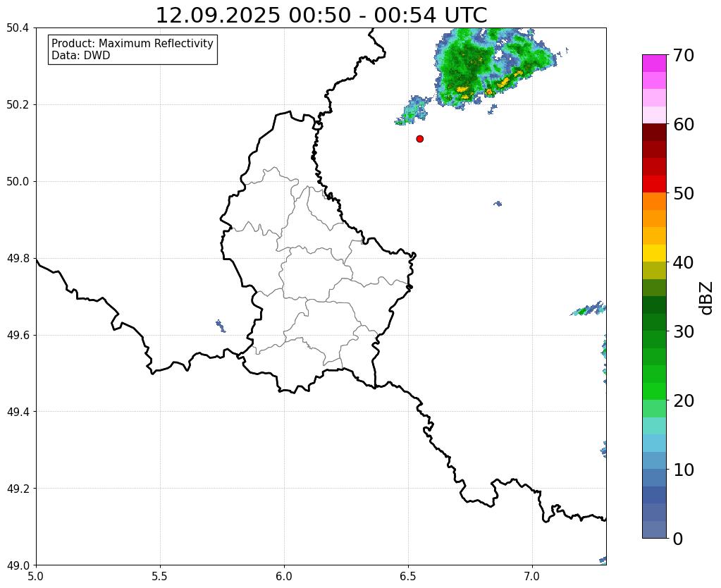Click the magenta 70 dBZ colorbar segment
721x588 pixels.
654,63
